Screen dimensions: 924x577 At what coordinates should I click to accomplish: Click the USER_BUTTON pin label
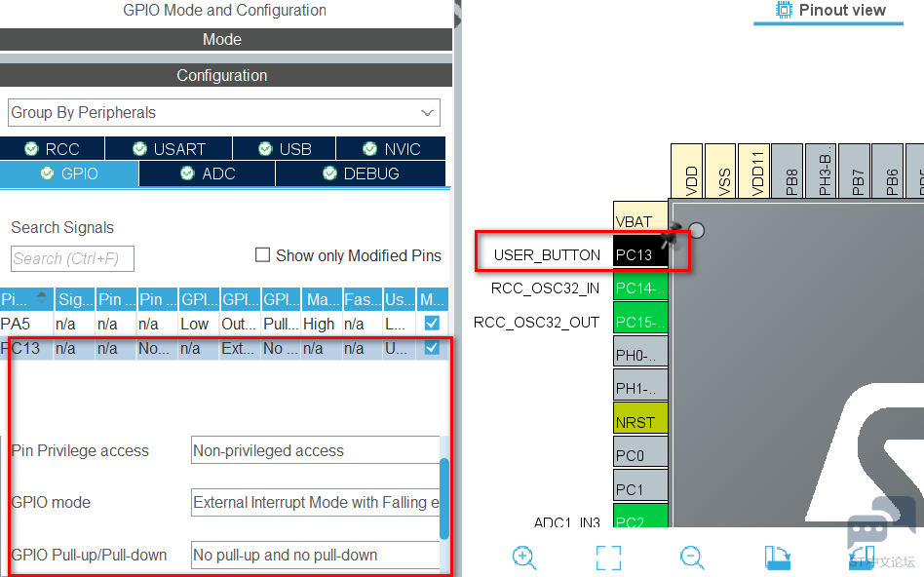pos(547,254)
